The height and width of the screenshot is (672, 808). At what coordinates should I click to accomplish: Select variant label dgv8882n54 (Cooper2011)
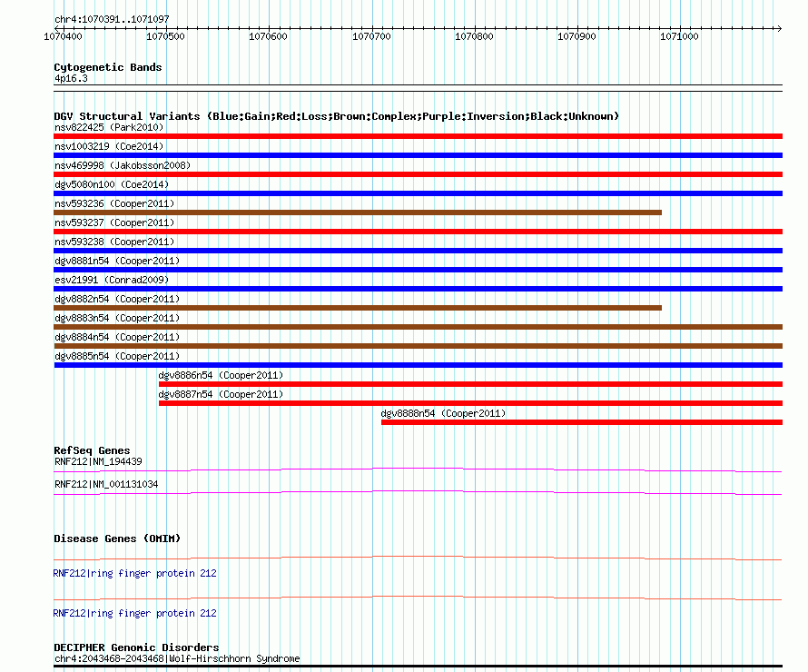click(x=117, y=299)
